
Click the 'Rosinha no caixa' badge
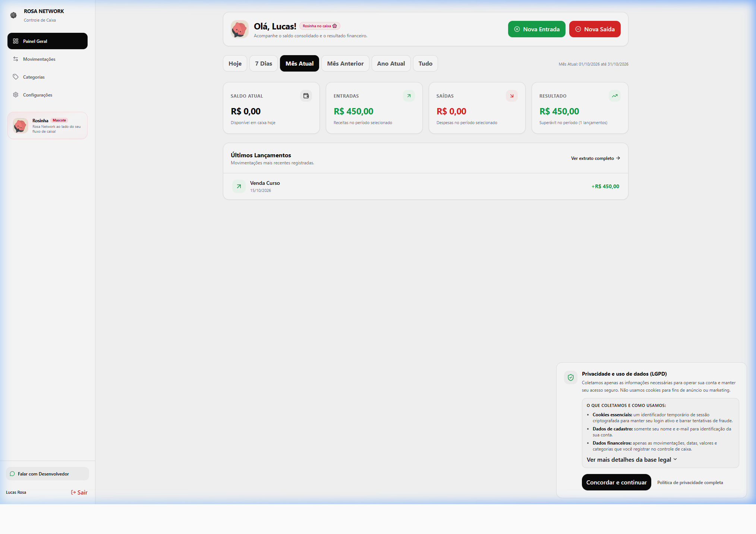coord(320,26)
